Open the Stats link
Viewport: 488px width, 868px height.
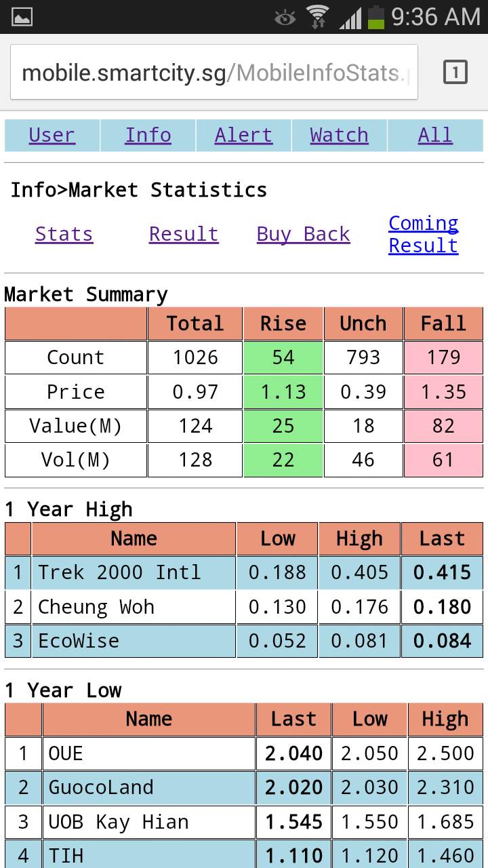point(64,235)
